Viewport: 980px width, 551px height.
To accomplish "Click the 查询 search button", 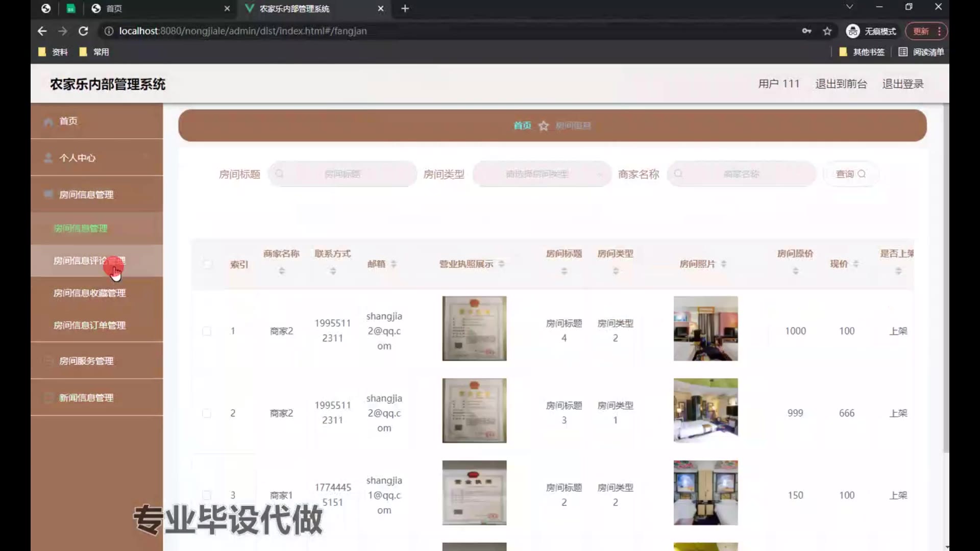I will tap(850, 174).
